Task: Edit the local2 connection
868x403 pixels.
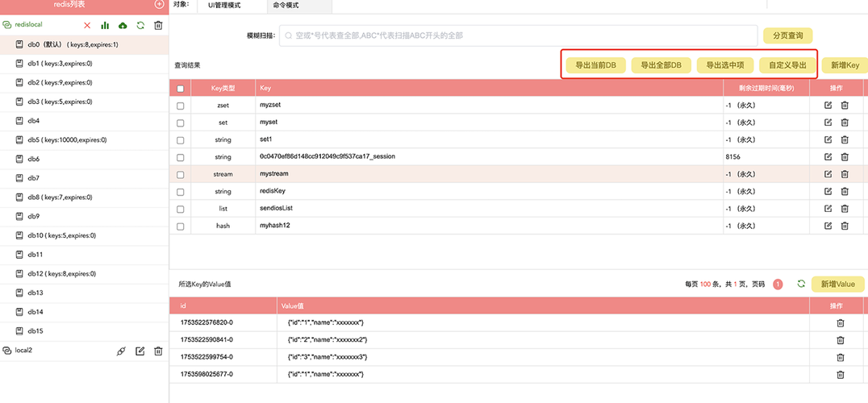Action: coord(140,351)
